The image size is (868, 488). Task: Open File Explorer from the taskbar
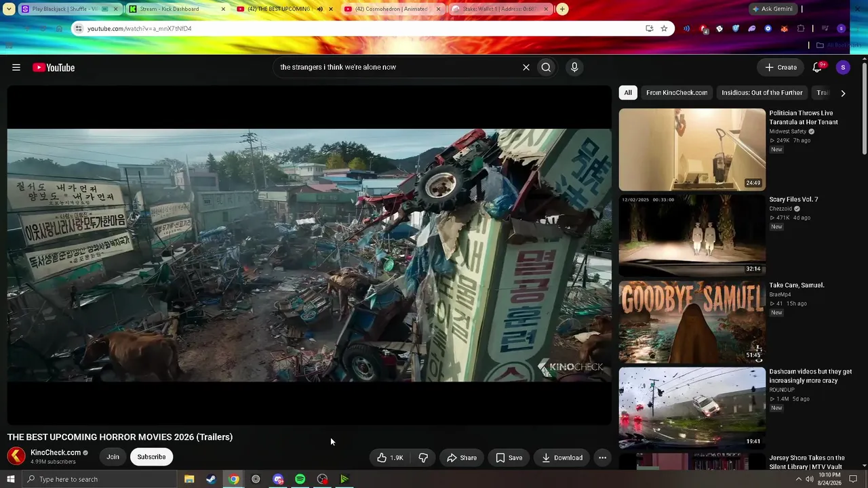coord(189,479)
